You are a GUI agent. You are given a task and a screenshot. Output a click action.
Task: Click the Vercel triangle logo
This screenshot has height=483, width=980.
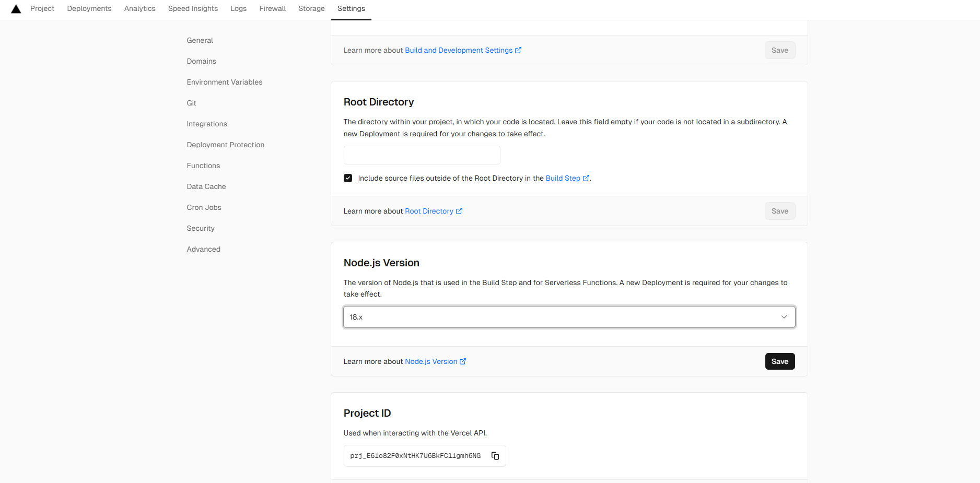tap(16, 9)
